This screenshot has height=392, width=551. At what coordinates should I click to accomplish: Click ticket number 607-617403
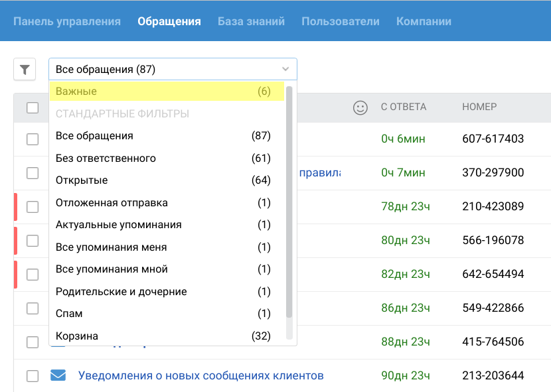(493, 139)
